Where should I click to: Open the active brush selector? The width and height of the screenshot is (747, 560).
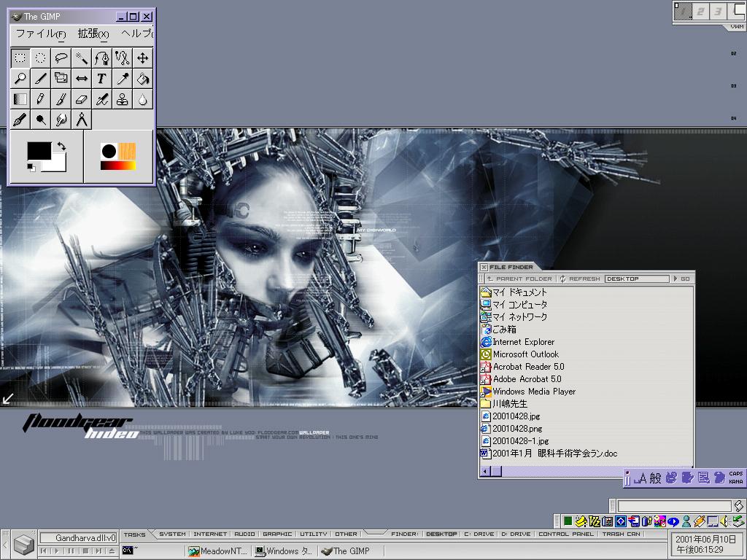[109, 152]
